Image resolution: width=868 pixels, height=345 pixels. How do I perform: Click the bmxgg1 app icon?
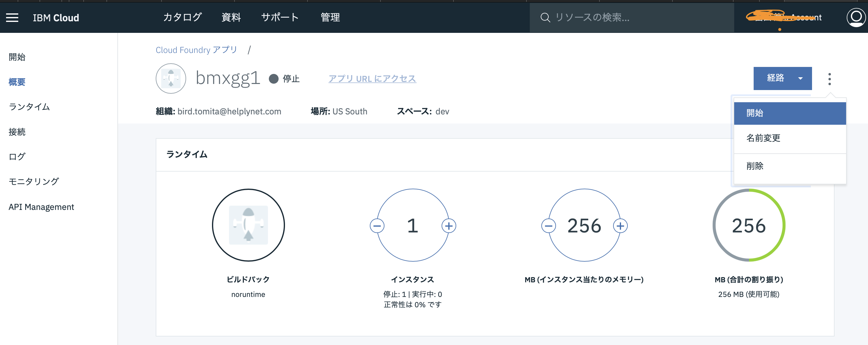(x=171, y=78)
